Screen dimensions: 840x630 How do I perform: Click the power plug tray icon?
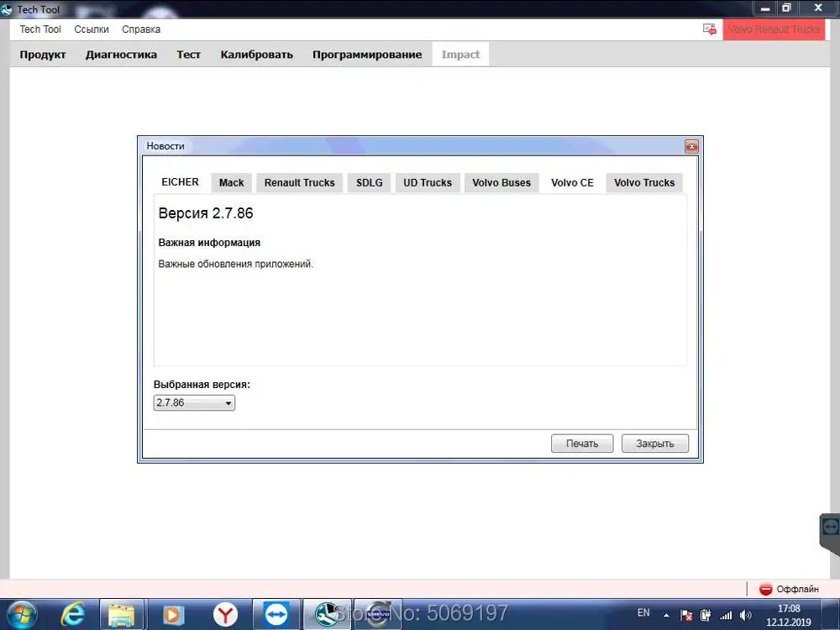[706, 615]
